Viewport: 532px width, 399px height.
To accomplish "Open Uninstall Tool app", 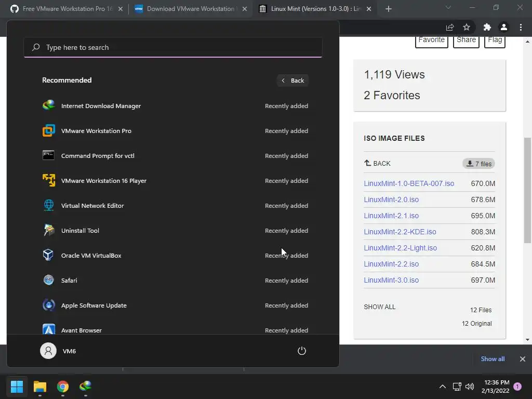I will [x=175, y=230].
